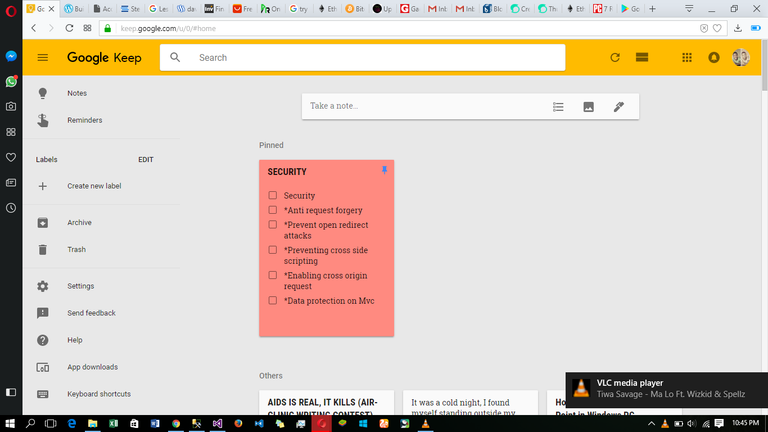Create a new drawing note icon
Screen dimensions: 768x432
[619, 106]
